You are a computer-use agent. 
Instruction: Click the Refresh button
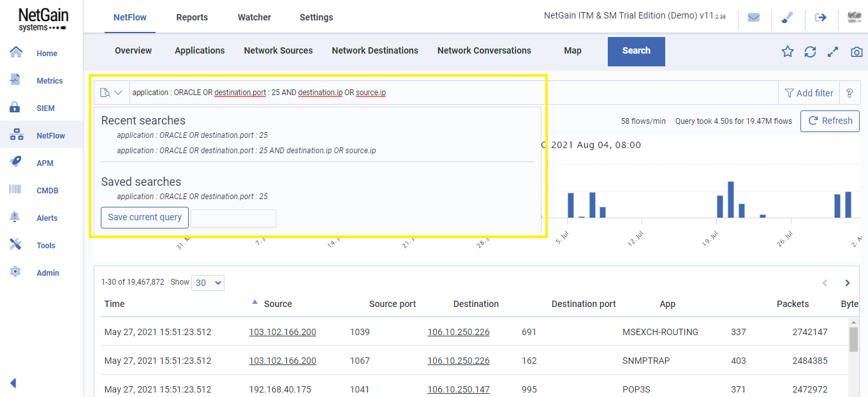[830, 121]
